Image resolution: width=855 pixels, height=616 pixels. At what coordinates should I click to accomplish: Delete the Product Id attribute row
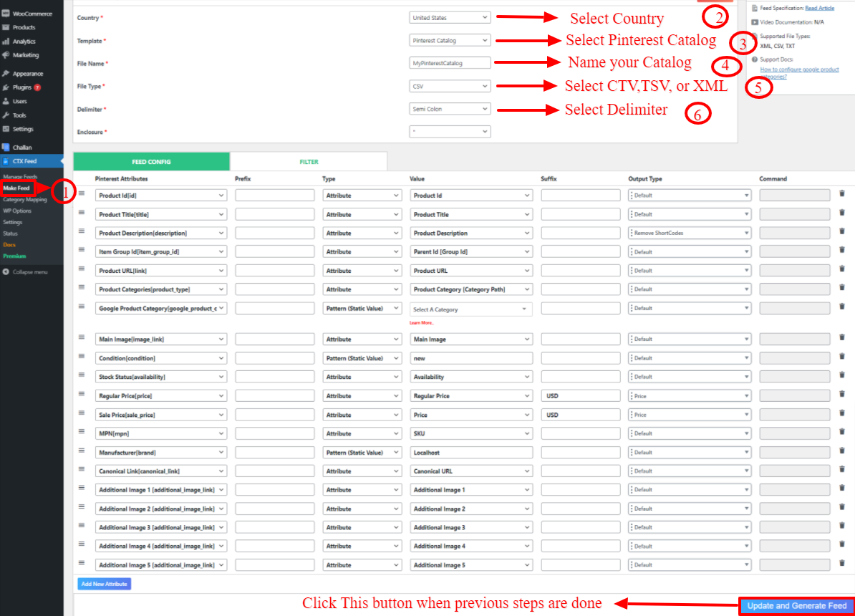pos(842,193)
